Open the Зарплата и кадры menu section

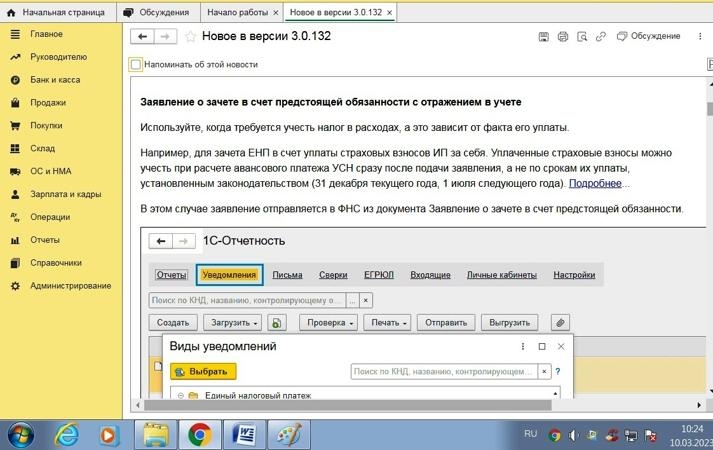[65, 194]
